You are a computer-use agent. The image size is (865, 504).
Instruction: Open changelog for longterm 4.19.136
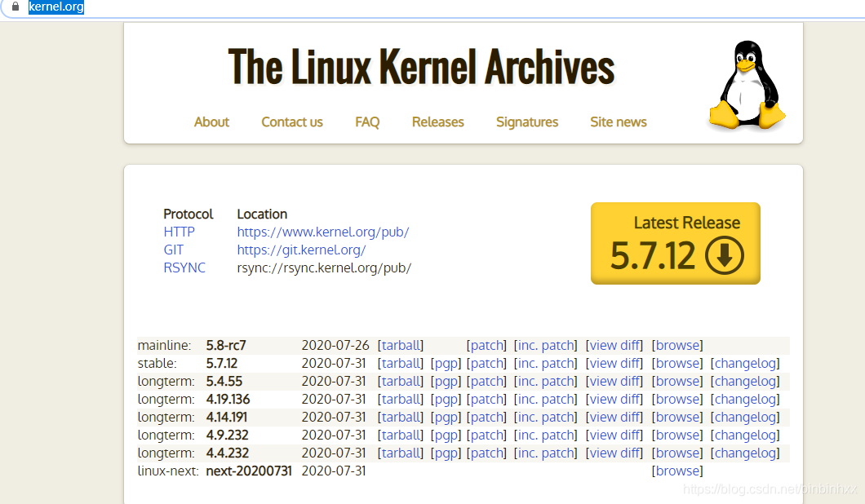[x=745, y=400]
